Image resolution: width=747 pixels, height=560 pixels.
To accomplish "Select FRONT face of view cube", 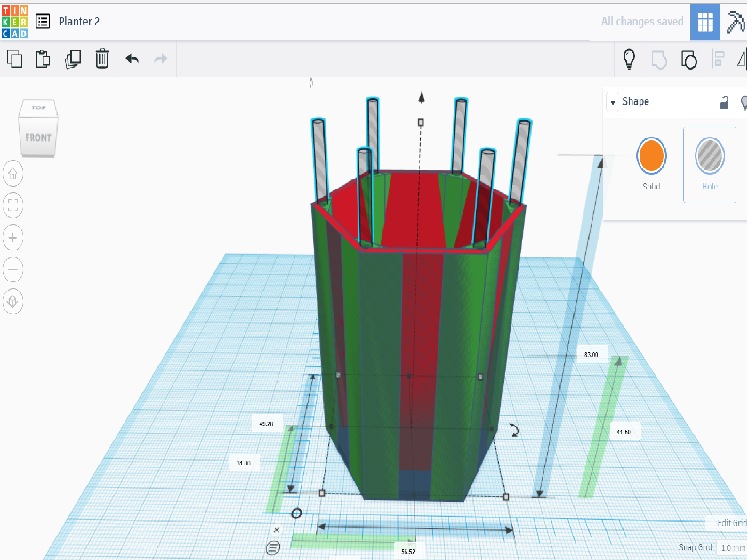I will click(x=38, y=138).
